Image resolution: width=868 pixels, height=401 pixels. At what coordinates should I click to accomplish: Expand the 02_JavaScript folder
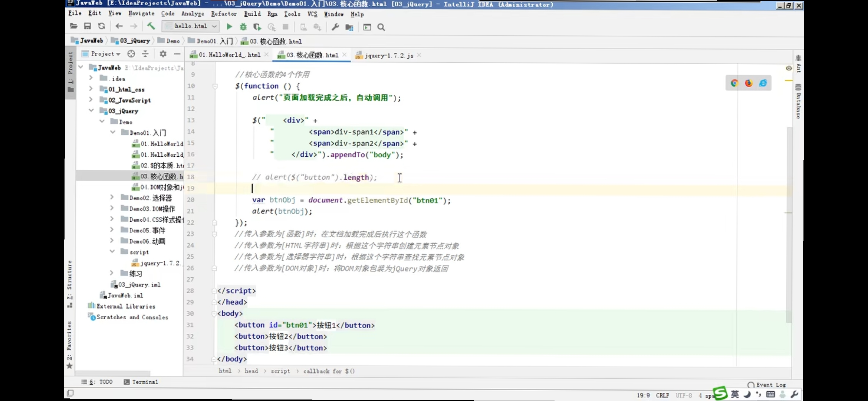(91, 100)
